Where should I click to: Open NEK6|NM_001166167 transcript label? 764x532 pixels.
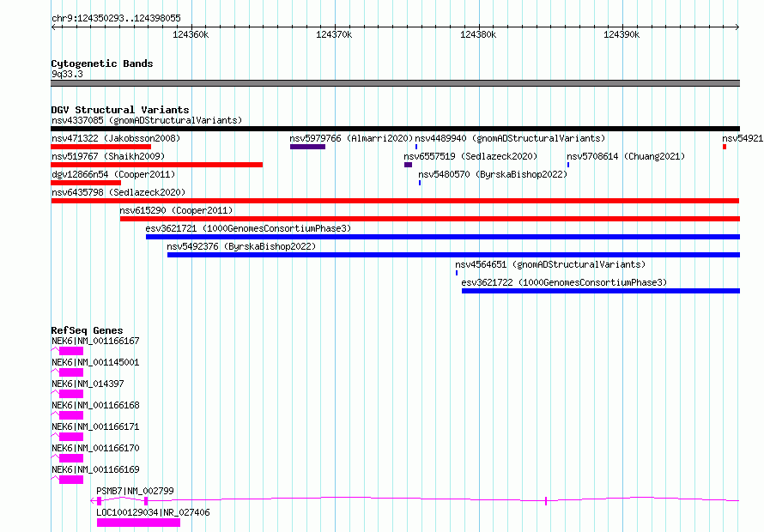[95, 341]
